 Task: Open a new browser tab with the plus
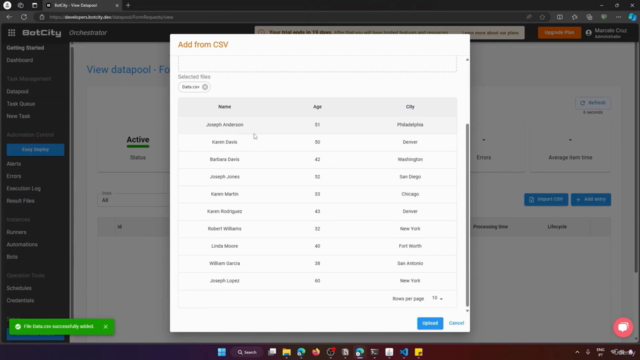click(128, 5)
